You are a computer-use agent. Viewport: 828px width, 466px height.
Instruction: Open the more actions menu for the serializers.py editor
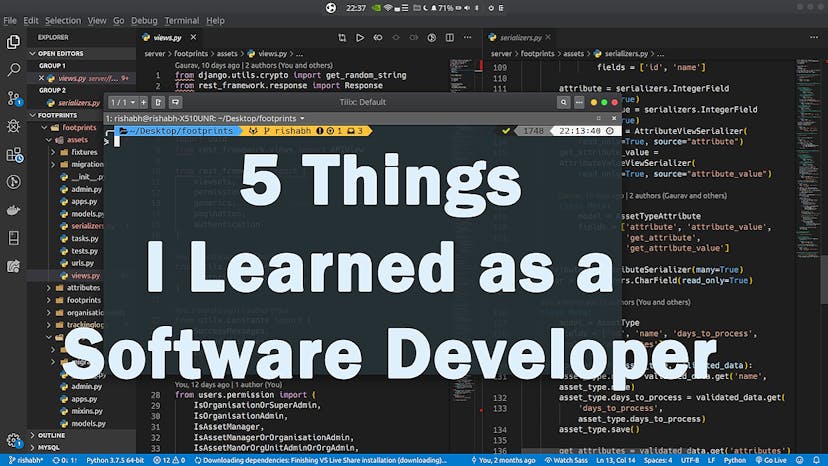(x=814, y=38)
